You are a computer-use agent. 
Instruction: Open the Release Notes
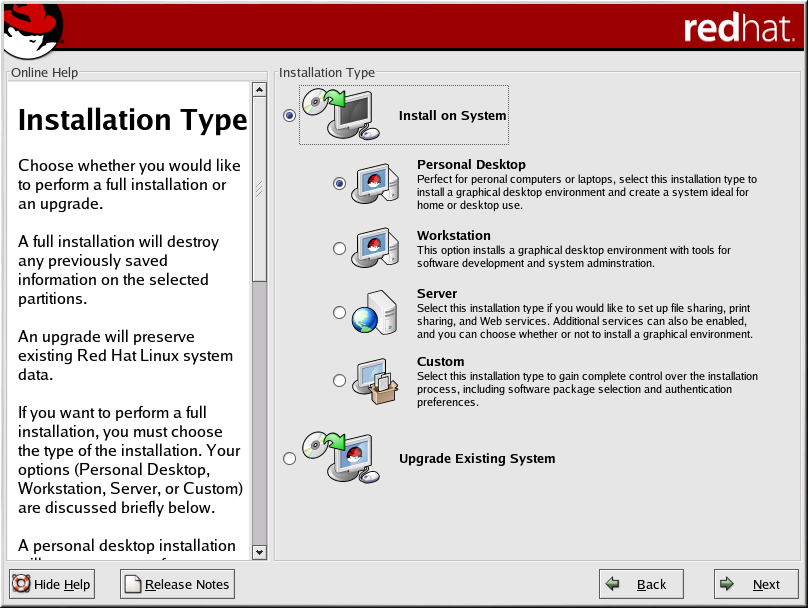pos(177,584)
